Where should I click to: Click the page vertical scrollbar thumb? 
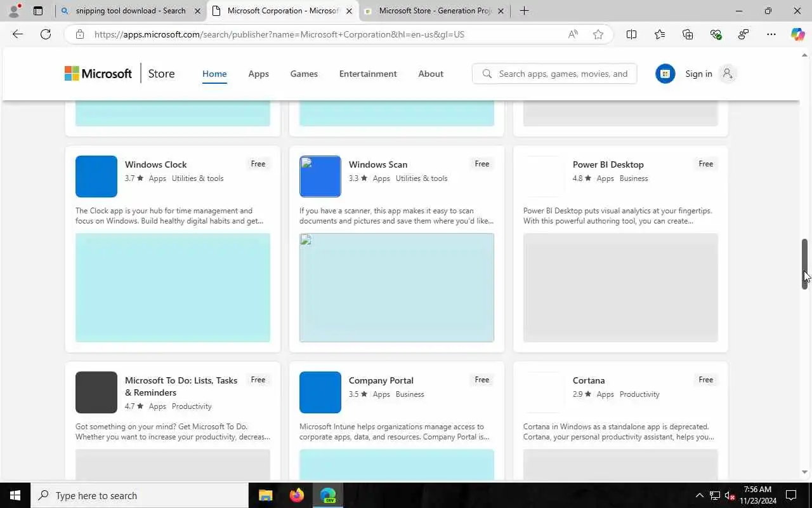(805, 264)
